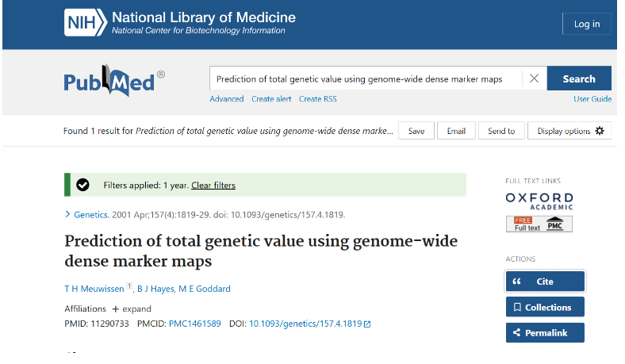Click the NIH logo in header
The width and height of the screenshot is (625, 364).
(84, 23)
